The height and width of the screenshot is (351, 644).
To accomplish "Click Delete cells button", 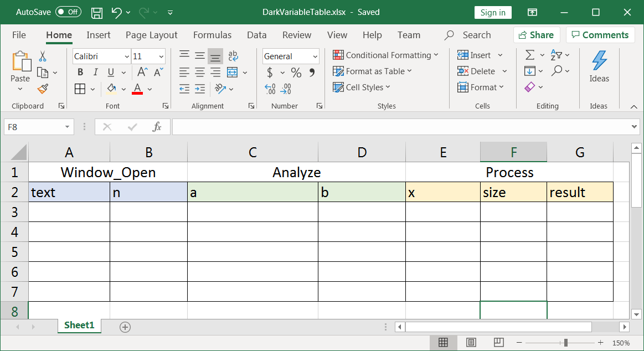I will click(476, 71).
